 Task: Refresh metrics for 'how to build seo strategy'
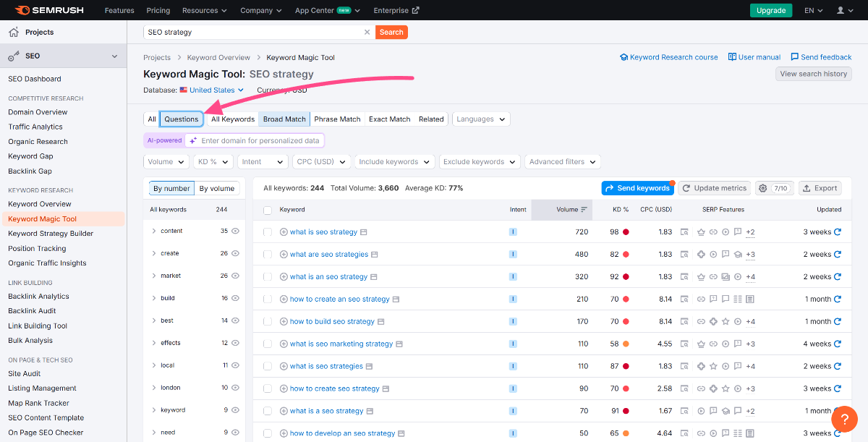tap(838, 321)
